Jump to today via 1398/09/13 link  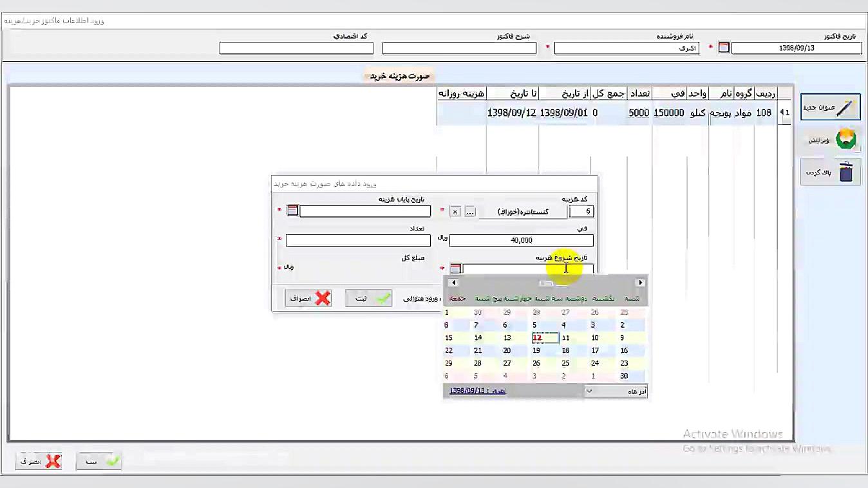click(x=477, y=391)
